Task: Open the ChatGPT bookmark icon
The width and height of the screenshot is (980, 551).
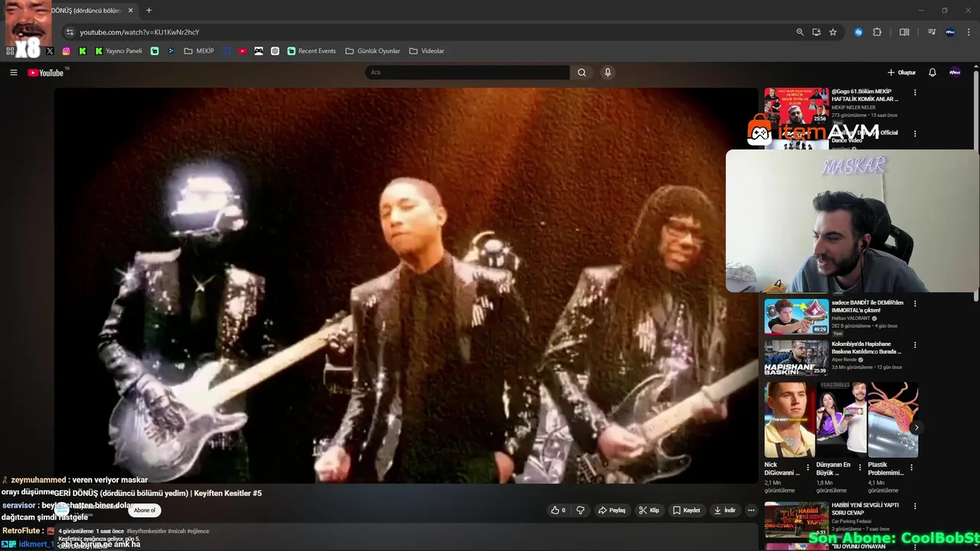Action: click(275, 51)
